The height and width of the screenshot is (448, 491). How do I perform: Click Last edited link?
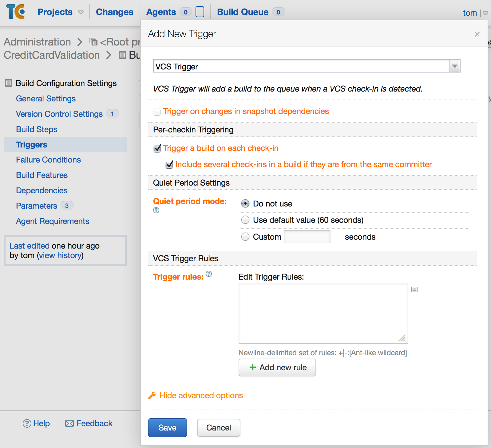pyautogui.click(x=30, y=246)
